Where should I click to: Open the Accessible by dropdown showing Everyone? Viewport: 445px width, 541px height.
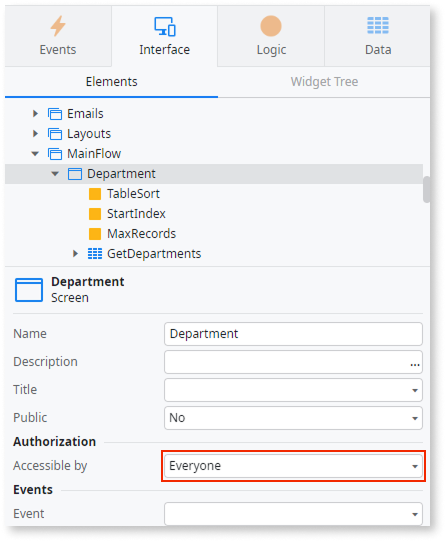pos(293,466)
